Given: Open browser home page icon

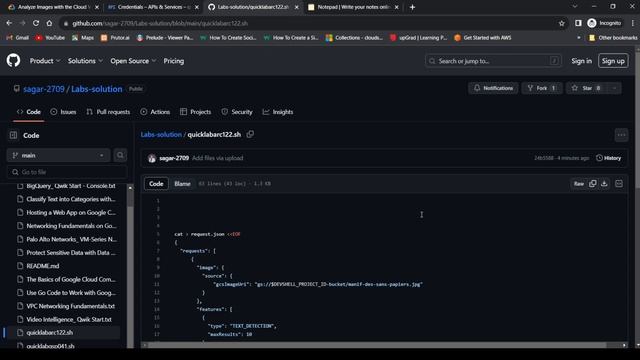Looking at the screenshot, I should (x=49, y=23).
